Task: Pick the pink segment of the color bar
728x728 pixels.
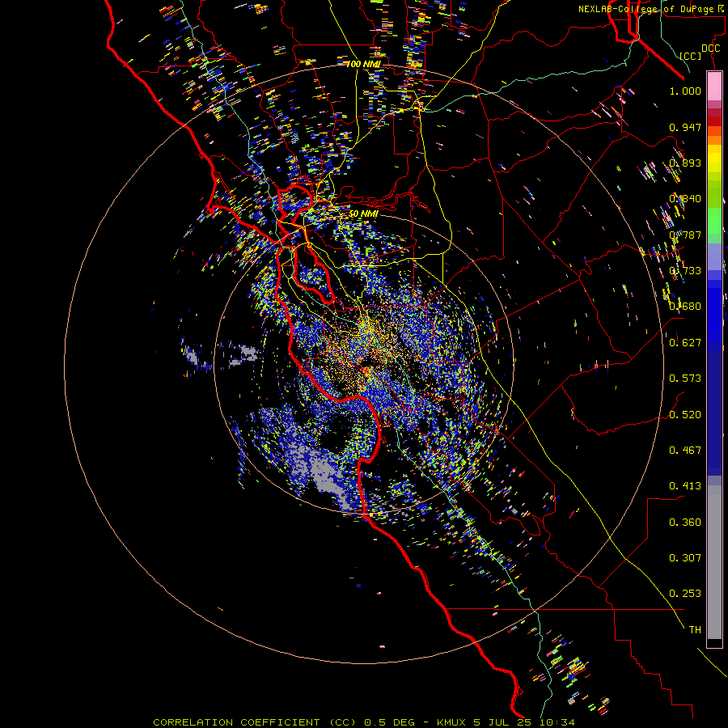Action: click(x=714, y=87)
